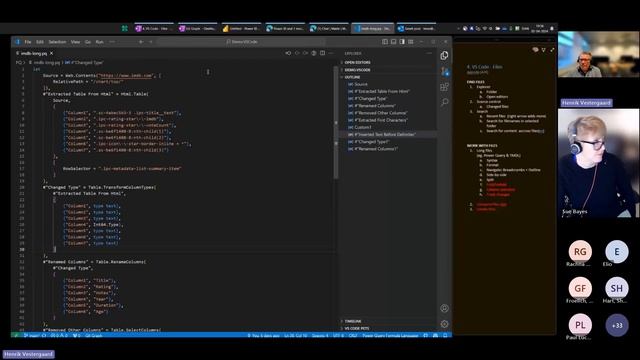Open the Extensions view in activity bar
640x360 pixels.
[444, 87]
